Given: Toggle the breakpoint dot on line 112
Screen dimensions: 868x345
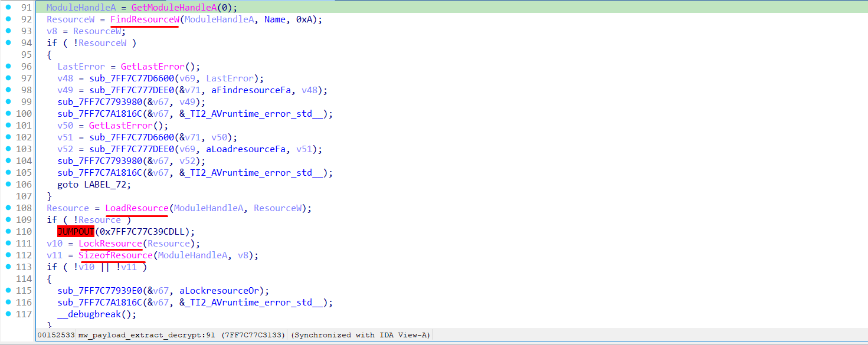Looking at the screenshot, I should (8, 255).
